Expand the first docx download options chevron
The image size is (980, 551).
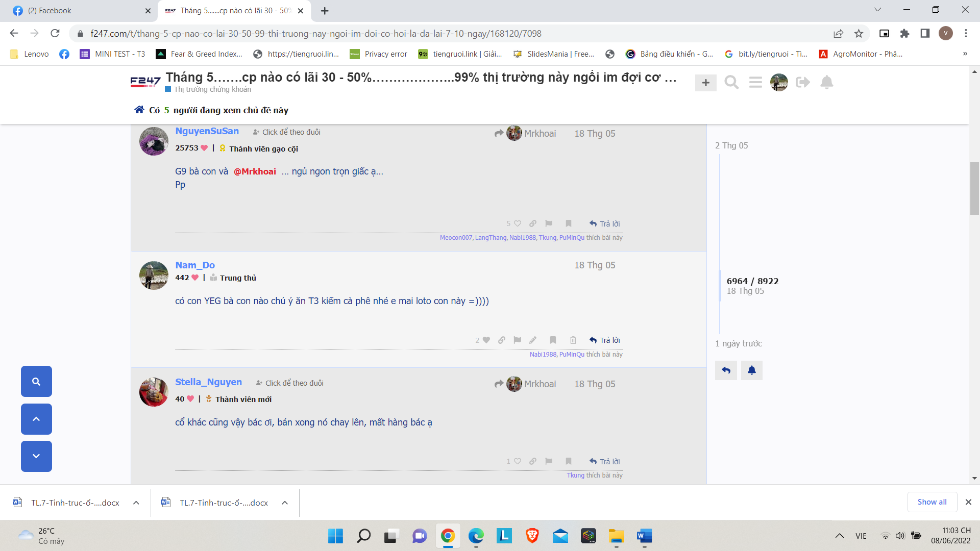[136, 503]
